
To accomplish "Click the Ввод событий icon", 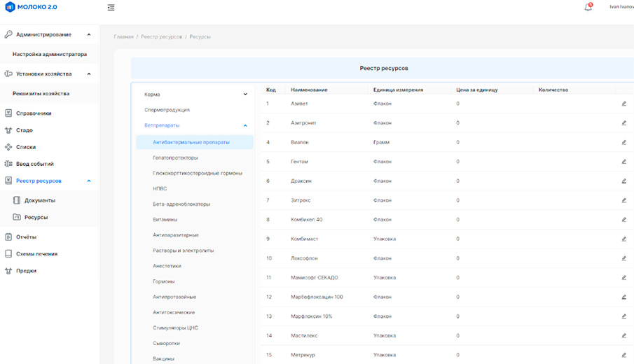I will point(8,164).
